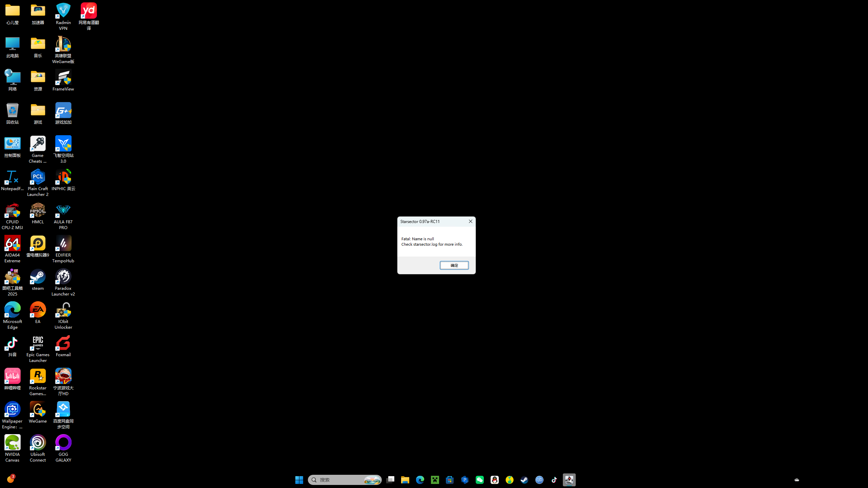Open Task View from the taskbar
The height and width of the screenshot is (488, 868).
click(390, 480)
